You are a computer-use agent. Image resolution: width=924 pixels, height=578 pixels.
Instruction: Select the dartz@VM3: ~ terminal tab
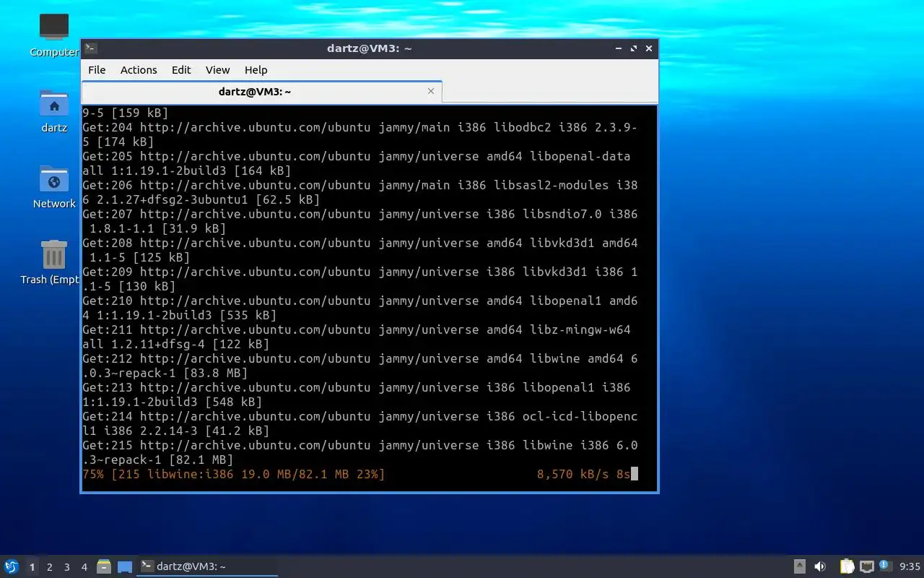pyautogui.click(x=261, y=92)
